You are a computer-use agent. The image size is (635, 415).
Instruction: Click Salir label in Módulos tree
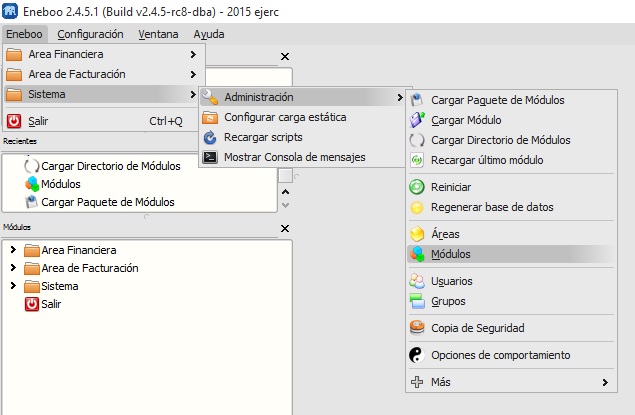pyautogui.click(x=51, y=304)
